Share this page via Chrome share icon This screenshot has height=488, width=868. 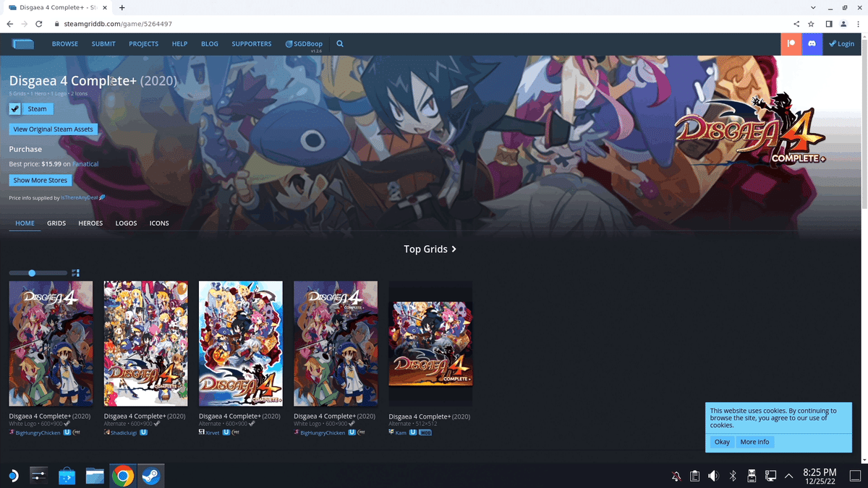[x=796, y=24]
